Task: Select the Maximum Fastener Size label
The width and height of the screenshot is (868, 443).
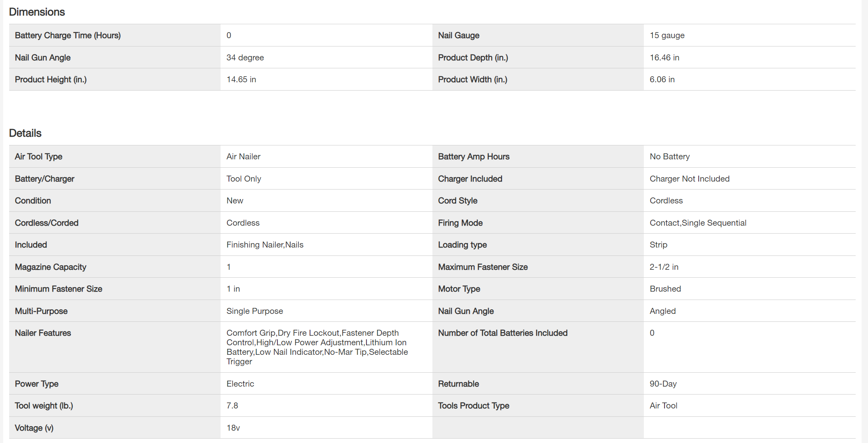Action: (482, 267)
